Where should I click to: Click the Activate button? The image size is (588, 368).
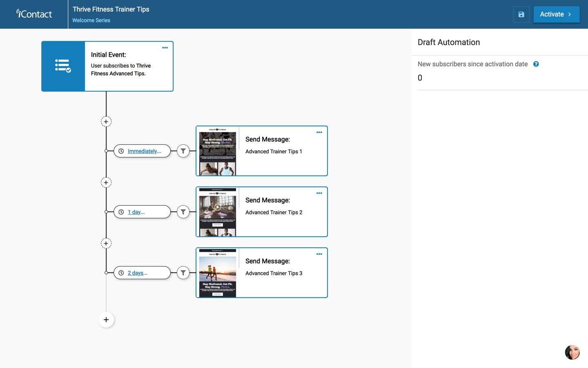coord(556,14)
